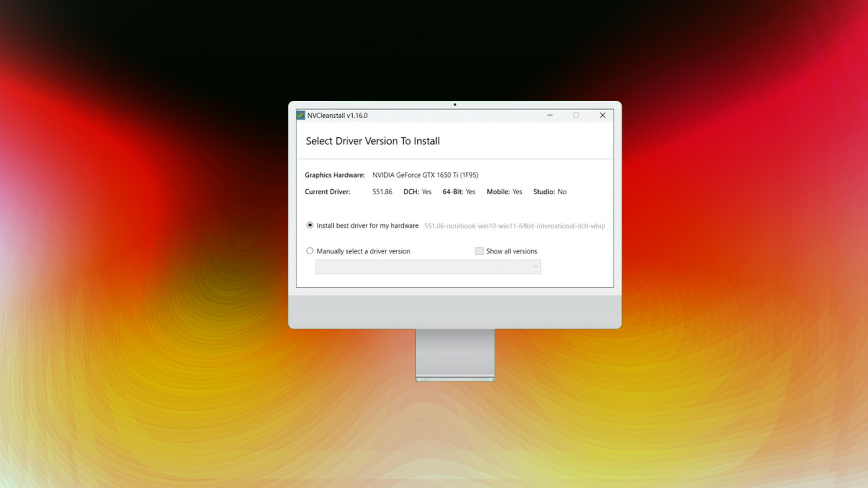868x488 pixels.
Task: Click the 'Mobile:' label
Action: pyautogui.click(x=498, y=192)
